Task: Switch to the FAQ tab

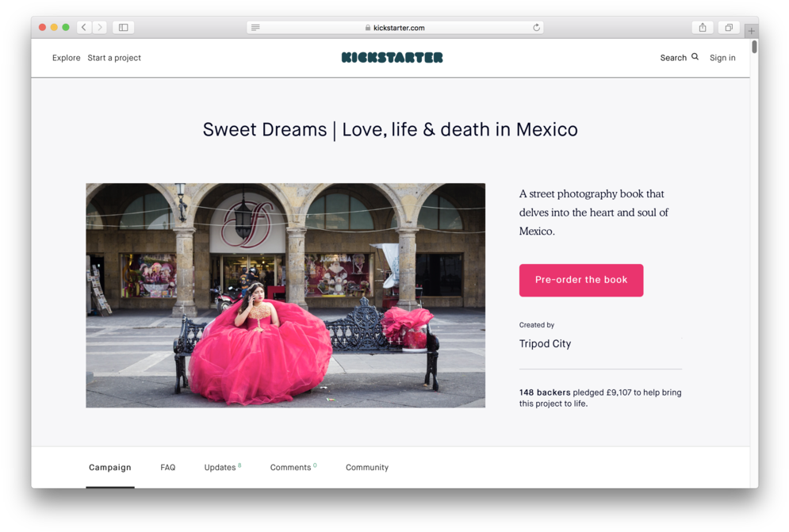Action: pyautogui.click(x=168, y=467)
